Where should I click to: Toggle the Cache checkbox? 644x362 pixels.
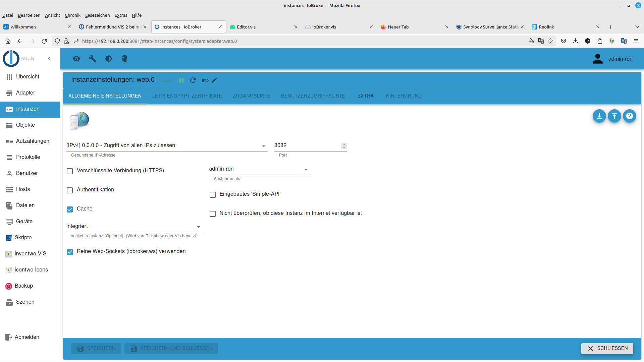click(x=70, y=209)
